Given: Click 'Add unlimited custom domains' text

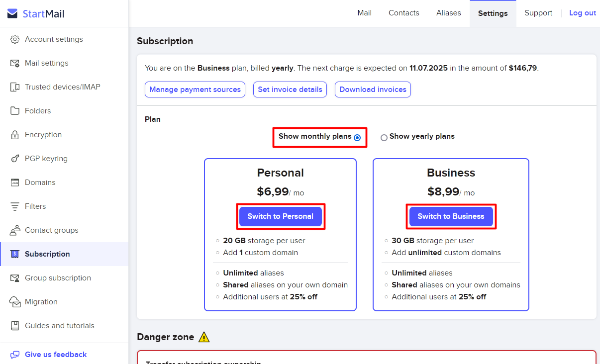Looking at the screenshot, I should tap(446, 253).
